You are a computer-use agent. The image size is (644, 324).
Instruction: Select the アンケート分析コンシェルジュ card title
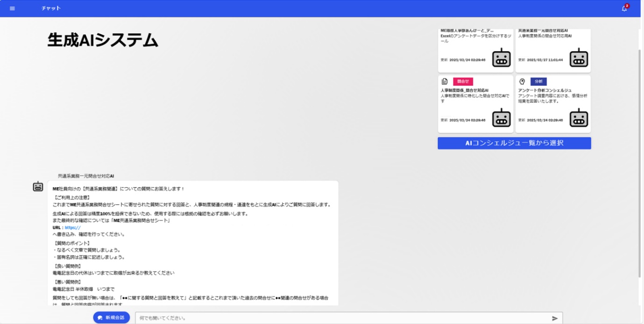545,90
